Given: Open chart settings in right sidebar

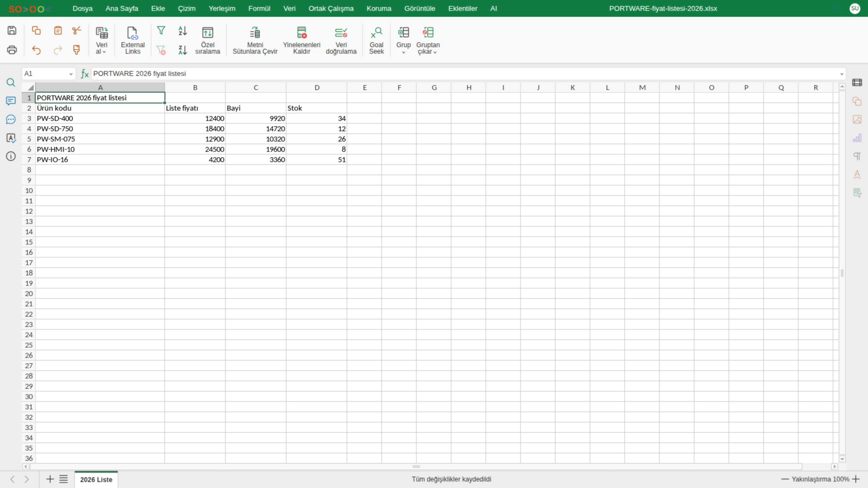Looking at the screenshot, I should 857,138.
